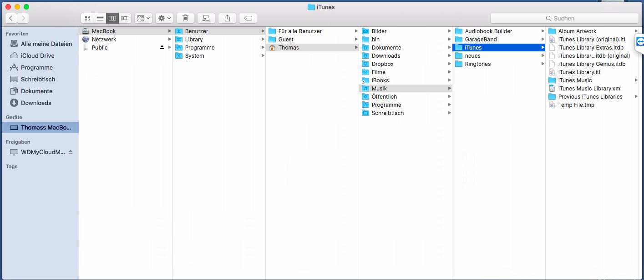Click the Downloads folder icon in Thomas column

(365, 55)
